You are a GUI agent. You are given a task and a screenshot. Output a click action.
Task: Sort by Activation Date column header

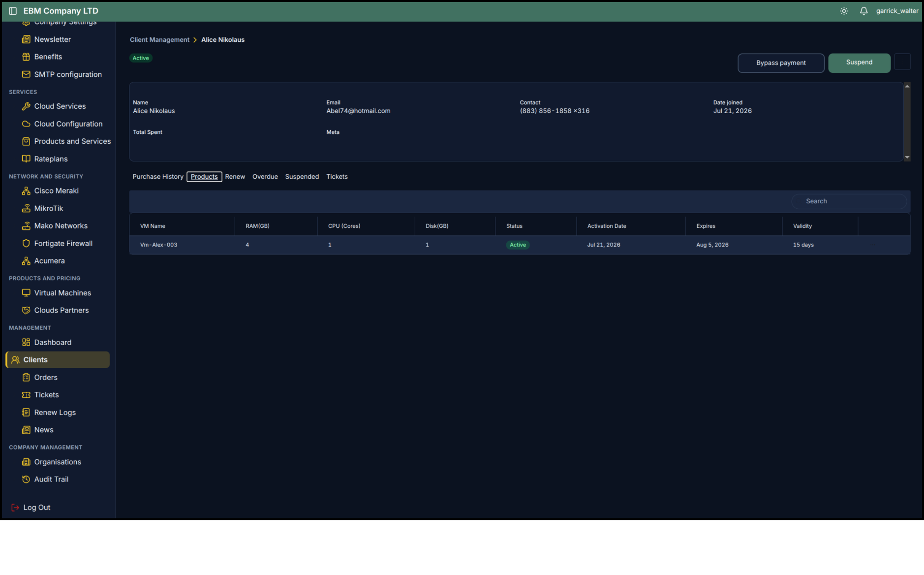[x=607, y=226]
